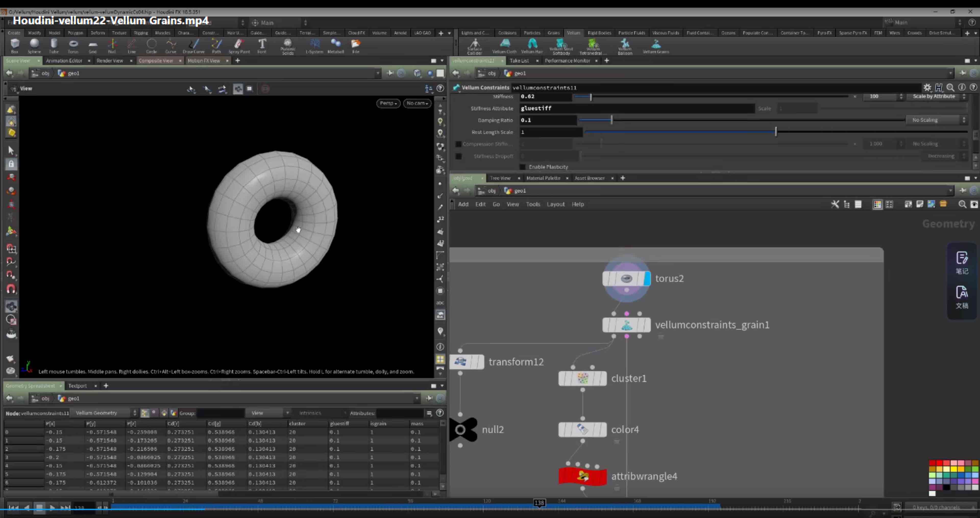Pick the Spray Paint shelf tool
This screenshot has width=980, height=518.
coord(239,46)
